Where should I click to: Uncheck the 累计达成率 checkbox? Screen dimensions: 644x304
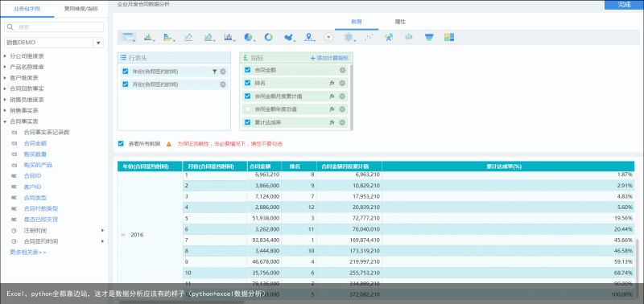(247, 122)
